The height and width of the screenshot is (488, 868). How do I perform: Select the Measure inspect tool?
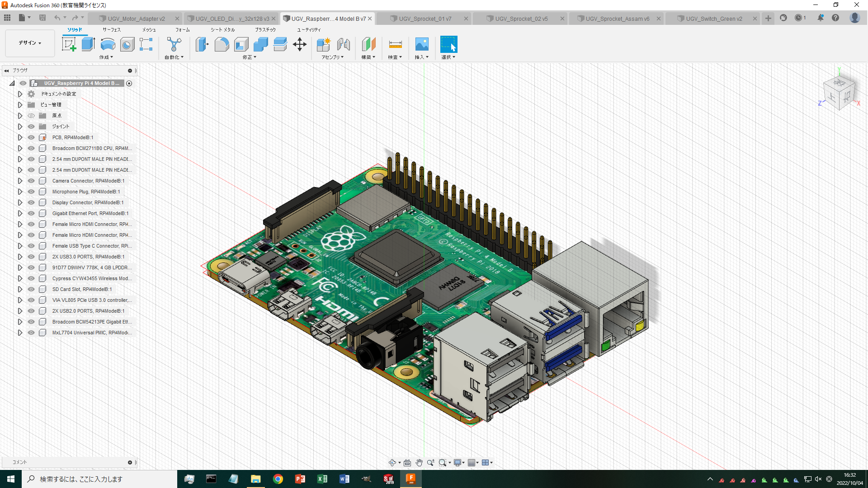[395, 44]
